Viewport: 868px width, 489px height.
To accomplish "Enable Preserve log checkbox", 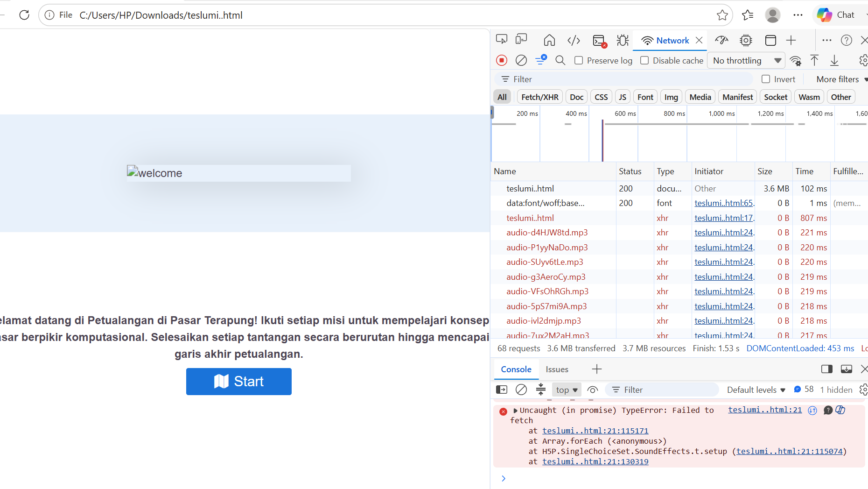I will [x=579, y=60].
